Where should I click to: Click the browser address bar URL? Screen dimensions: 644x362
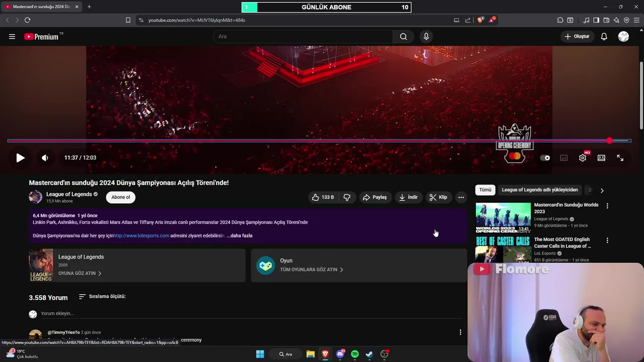point(197,20)
